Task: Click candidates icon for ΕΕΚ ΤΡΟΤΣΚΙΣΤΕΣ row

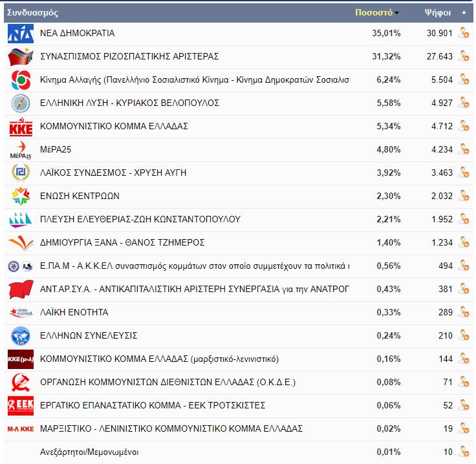Action: (x=464, y=405)
